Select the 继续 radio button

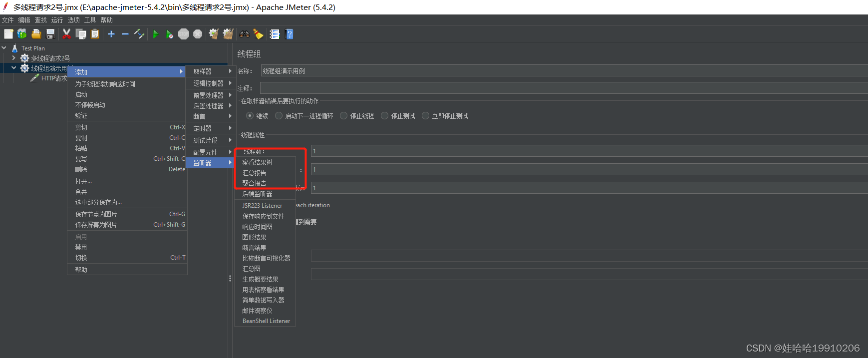[x=250, y=115]
